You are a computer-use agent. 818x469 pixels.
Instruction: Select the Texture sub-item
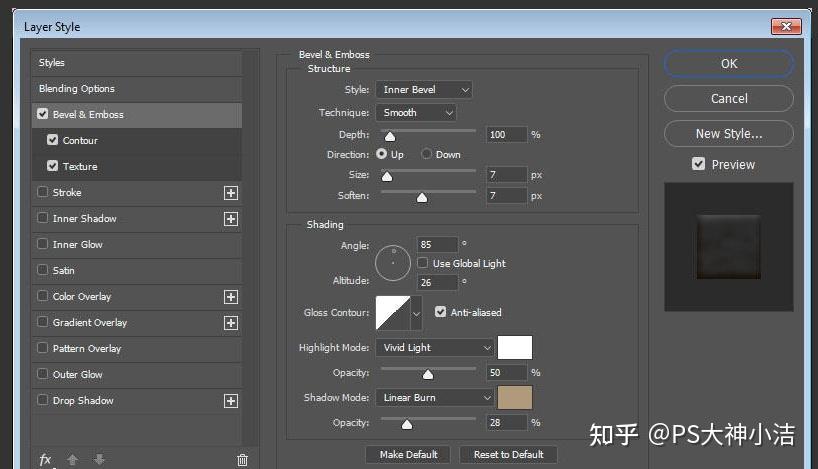137,166
